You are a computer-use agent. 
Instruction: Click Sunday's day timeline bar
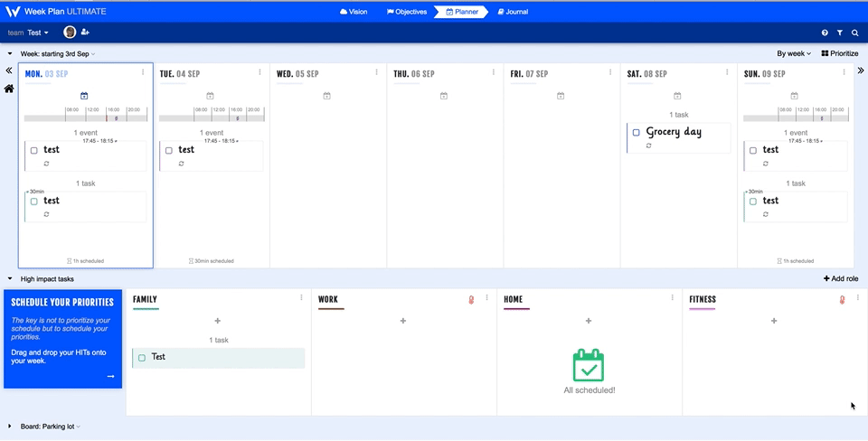(796, 117)
